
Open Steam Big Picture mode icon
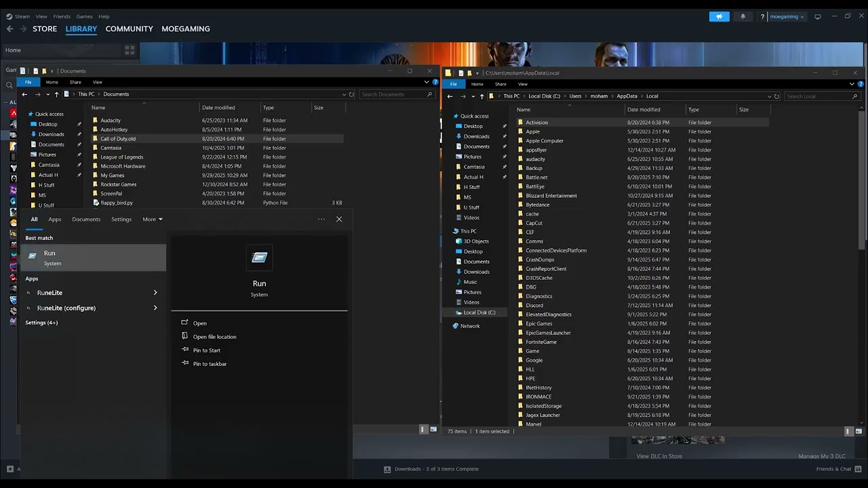tap(818, 16)
